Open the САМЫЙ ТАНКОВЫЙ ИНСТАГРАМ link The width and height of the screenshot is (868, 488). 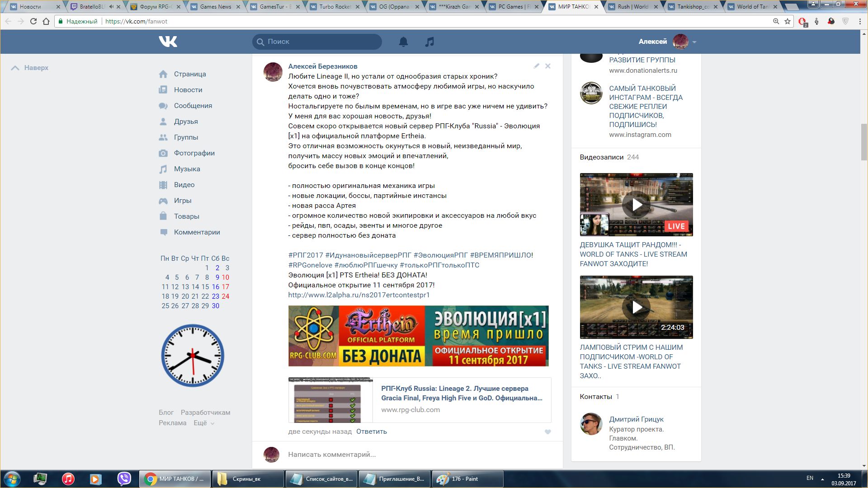[646, 107]
